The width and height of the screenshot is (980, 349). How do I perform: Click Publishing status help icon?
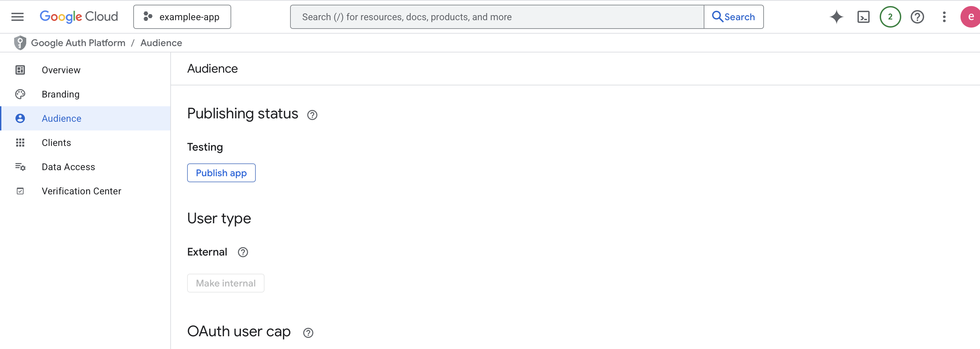click(x=312, y=115)
